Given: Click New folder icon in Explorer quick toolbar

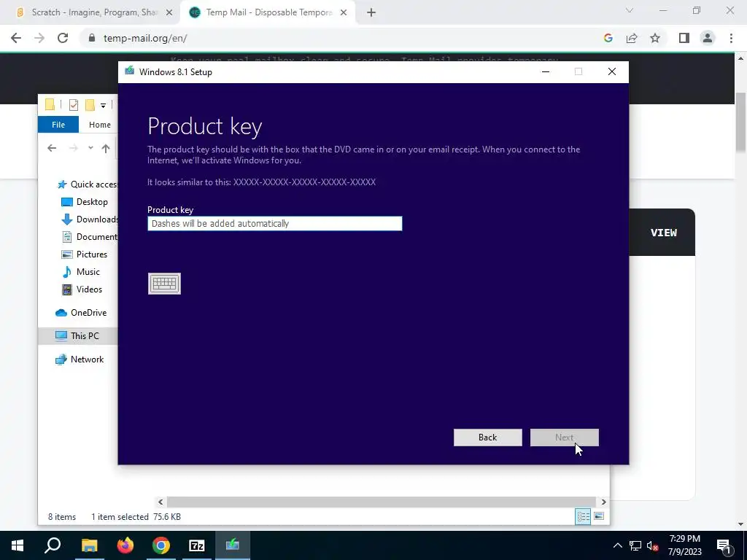Looking at the screenshot, I should click(90, 105).
